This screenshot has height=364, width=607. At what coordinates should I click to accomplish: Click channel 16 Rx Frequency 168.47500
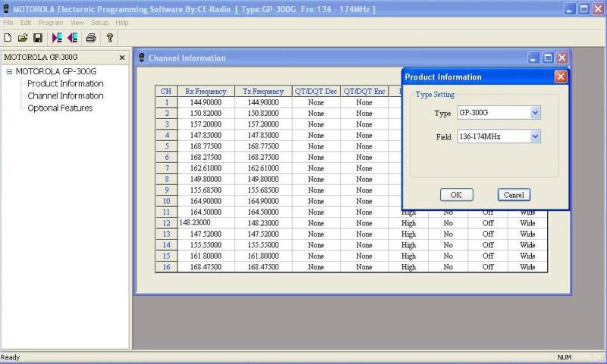[x=206, y=267]
